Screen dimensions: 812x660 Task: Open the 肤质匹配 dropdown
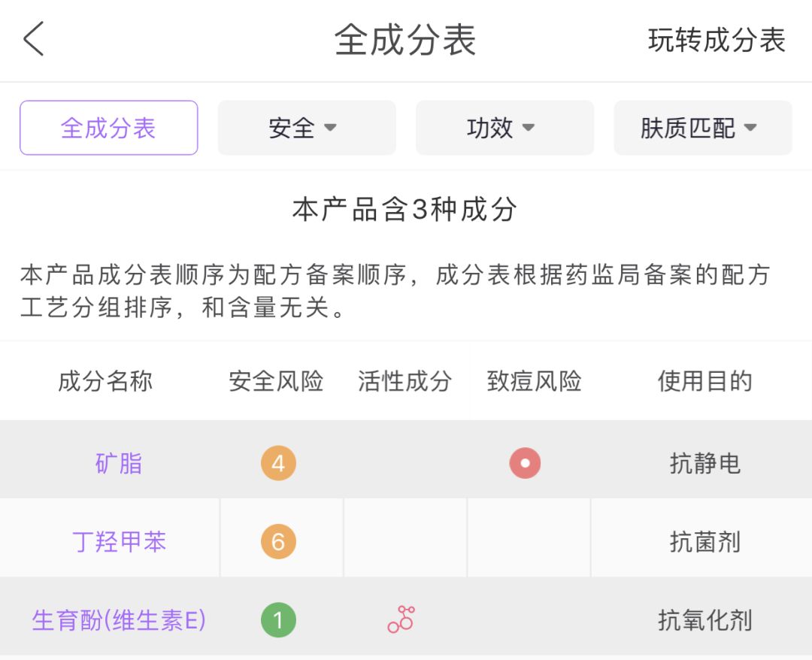click(x=702, y=127)
